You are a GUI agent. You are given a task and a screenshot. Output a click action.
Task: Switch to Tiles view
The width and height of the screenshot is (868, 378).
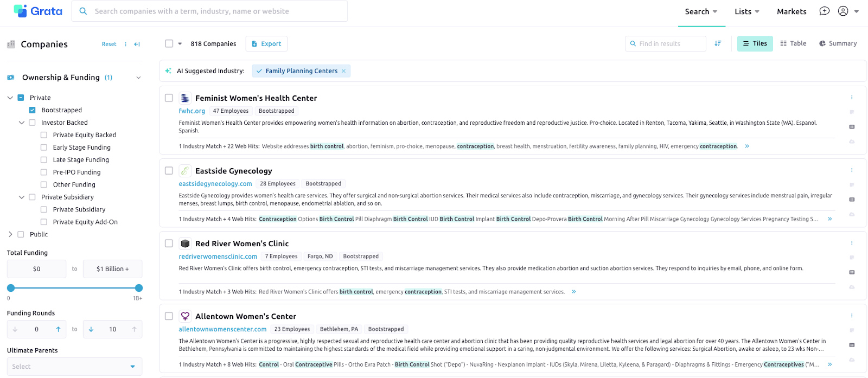(x=755, y=43)
